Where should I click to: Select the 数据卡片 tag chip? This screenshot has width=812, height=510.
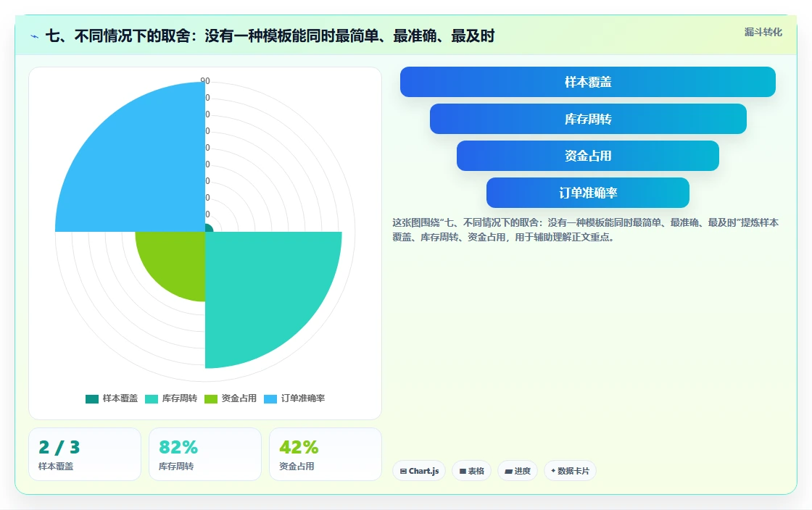[570, 471]
